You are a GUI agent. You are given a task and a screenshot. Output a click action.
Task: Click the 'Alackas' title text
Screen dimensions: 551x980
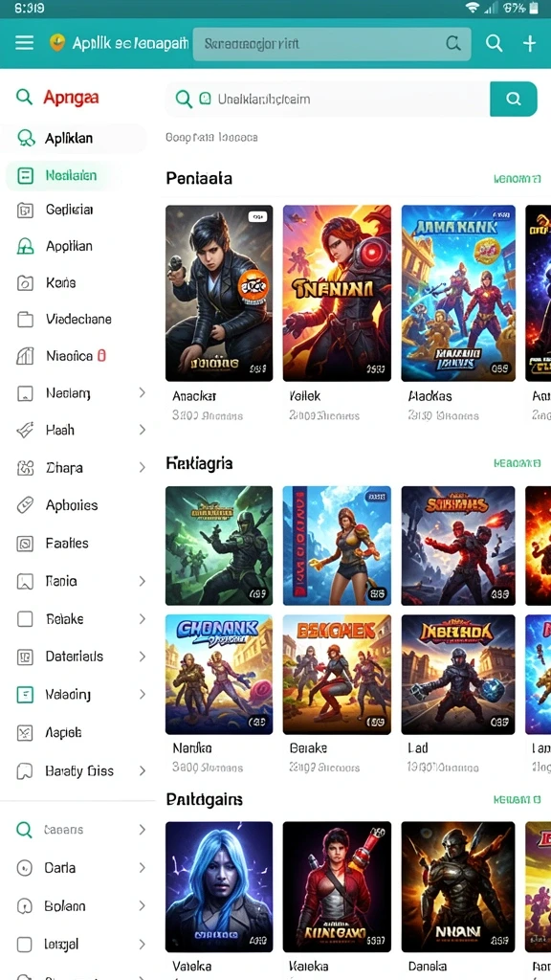430,396
